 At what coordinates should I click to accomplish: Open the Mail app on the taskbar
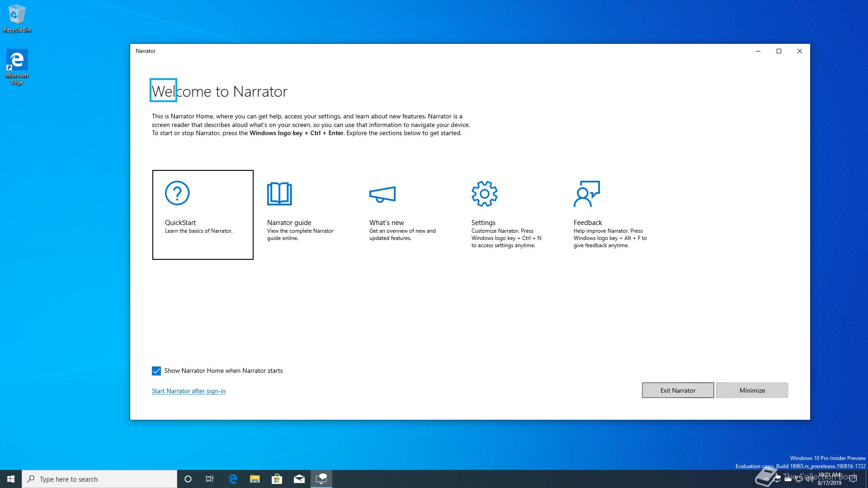click(299, 479)
